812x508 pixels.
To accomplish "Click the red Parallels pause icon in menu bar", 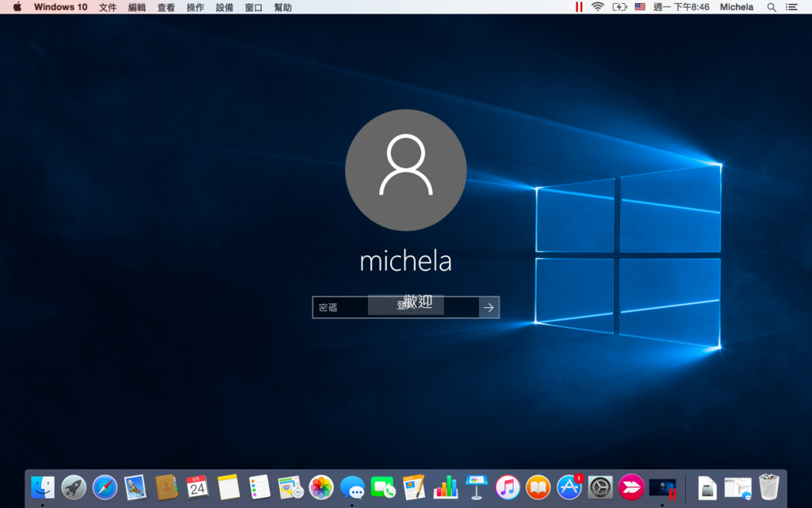I will point(579,6).
